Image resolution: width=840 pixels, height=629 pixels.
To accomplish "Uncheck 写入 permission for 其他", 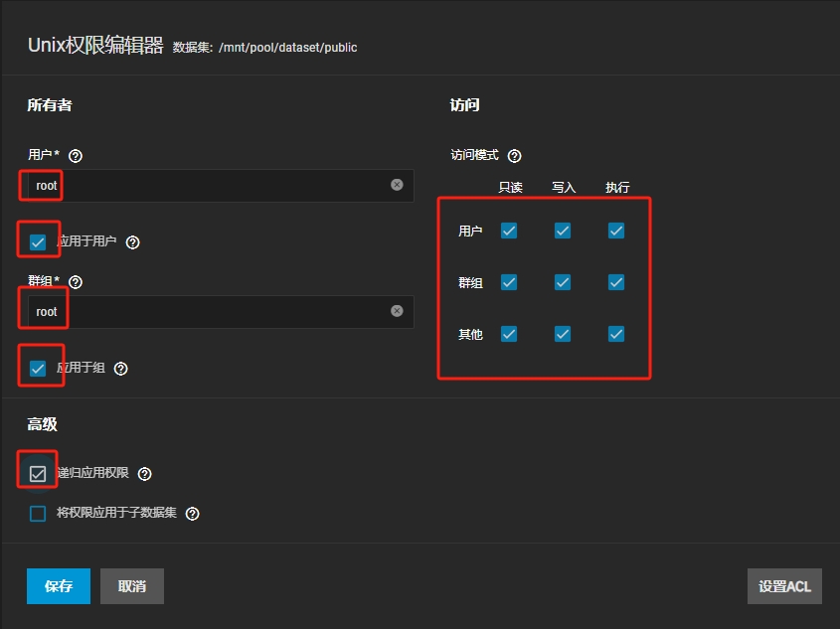I will coord(563,334).
